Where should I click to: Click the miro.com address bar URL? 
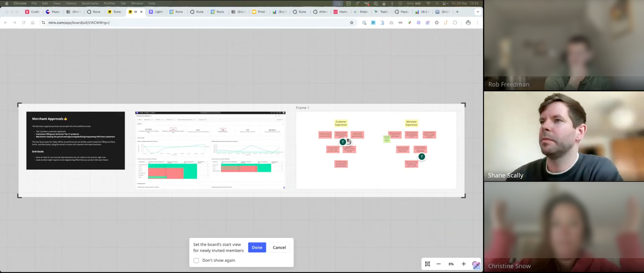pos(79,23)
